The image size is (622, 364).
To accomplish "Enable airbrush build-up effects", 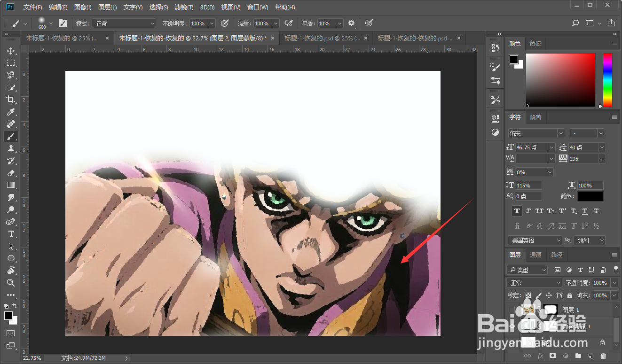I will click(289, 23).
